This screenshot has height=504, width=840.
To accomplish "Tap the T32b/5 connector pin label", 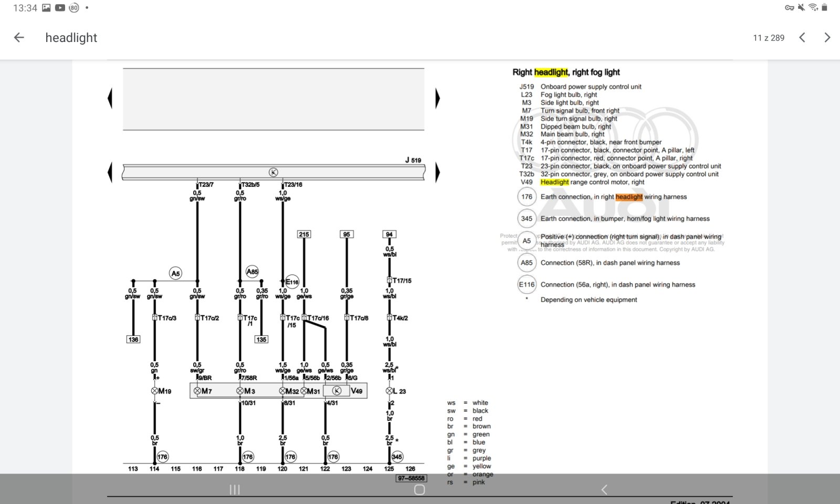I will click(250, 185).
